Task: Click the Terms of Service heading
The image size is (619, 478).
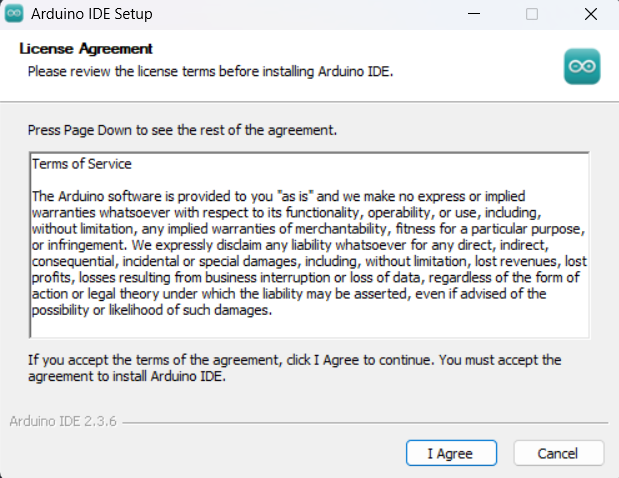Action: pos(82,163)
